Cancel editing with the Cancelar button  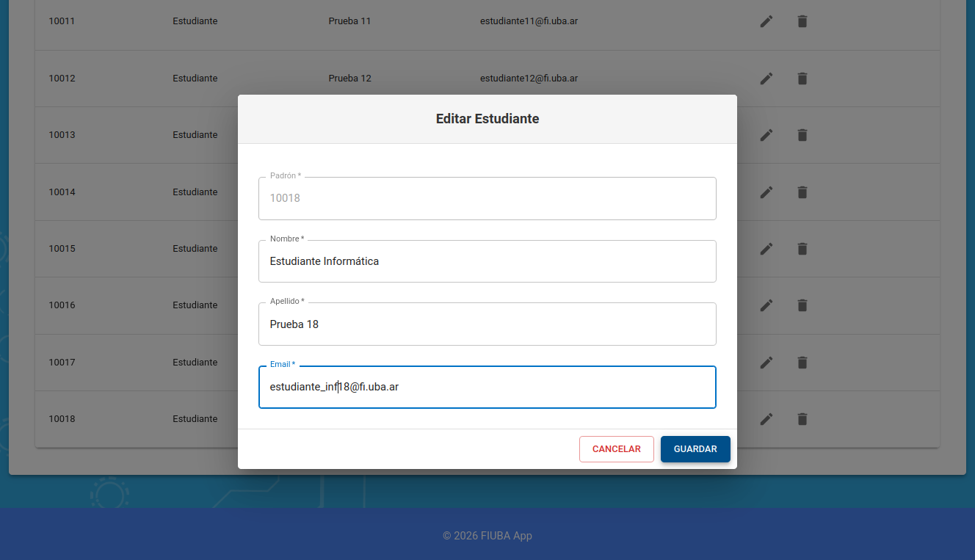click(616, 449)
